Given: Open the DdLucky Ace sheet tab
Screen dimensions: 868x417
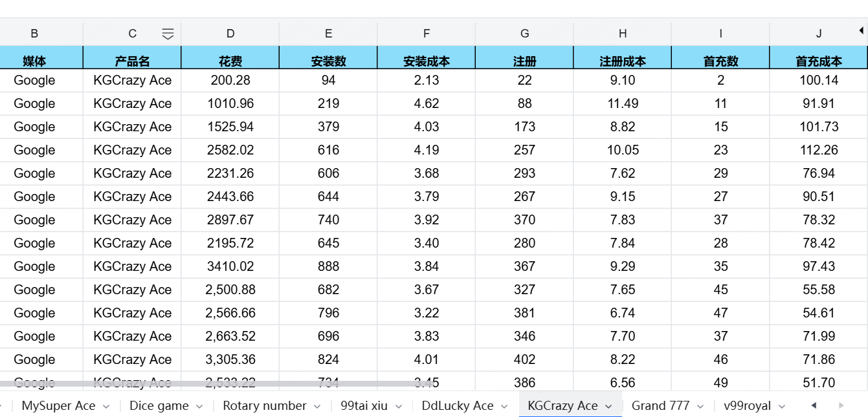Looking at the screenshot, I should 457,406.
